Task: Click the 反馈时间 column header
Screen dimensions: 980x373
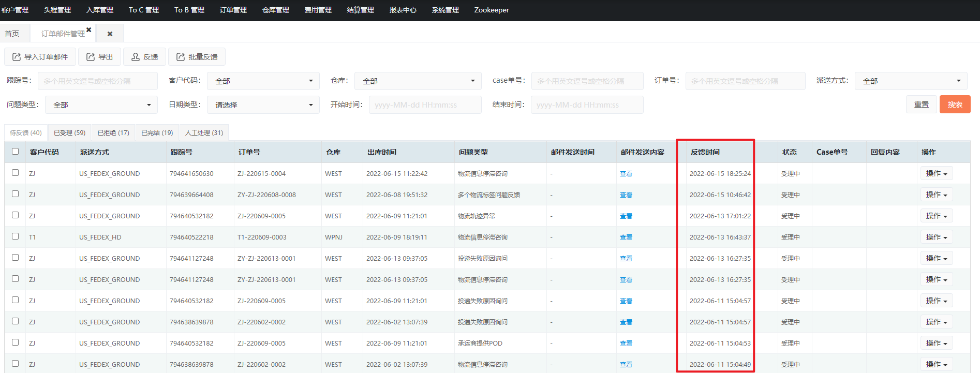Action: click(x=705, y=152)
